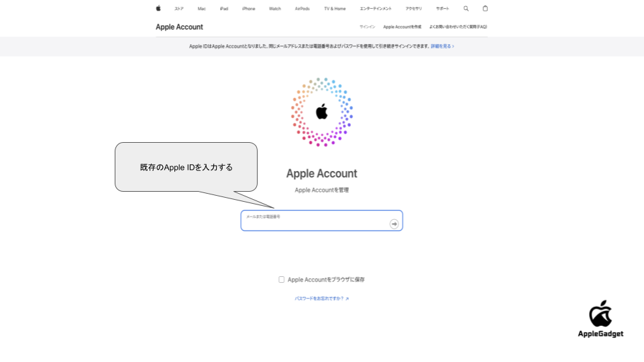This screenshot has width=644, height=362.
Task: Open the ストア menu item
Action: pyautogui.click(x=178, y=9)
